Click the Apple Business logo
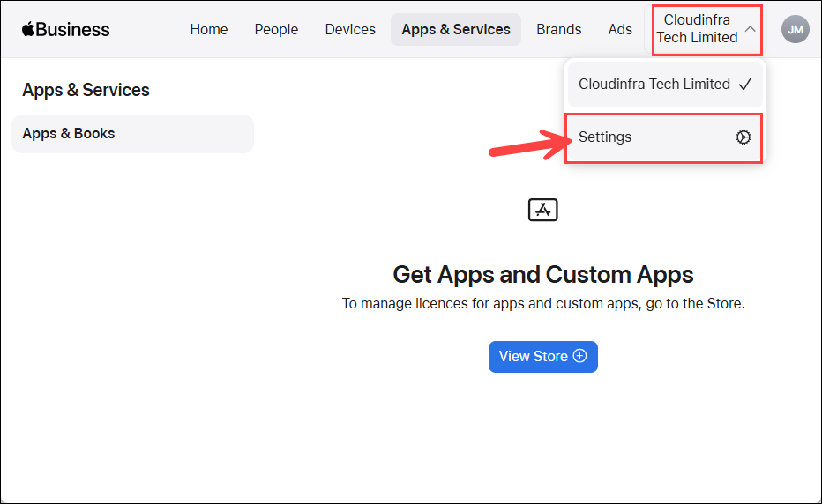 (x=65, y=29)
